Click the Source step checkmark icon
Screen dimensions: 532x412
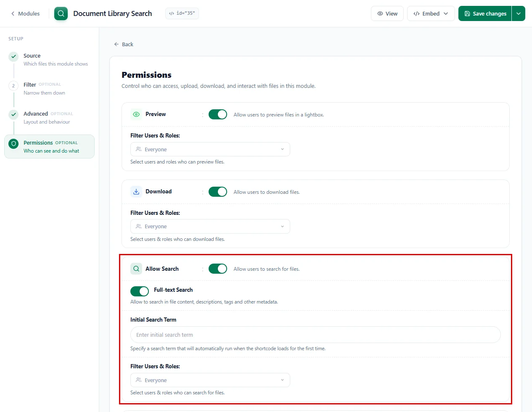(x=13, y=56)
